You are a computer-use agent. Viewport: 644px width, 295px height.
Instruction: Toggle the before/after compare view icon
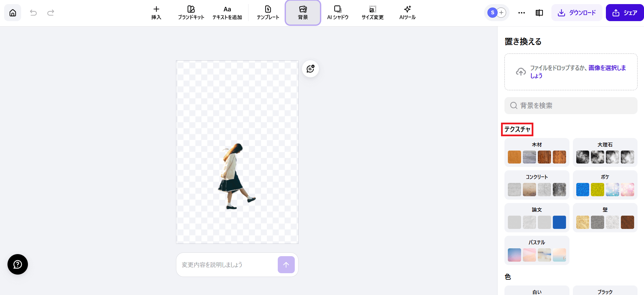pyautogui.click(x=539, y=13)
